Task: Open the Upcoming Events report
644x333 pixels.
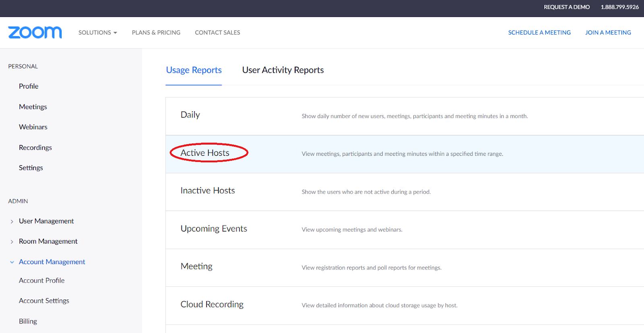Action: coord(214,229)
